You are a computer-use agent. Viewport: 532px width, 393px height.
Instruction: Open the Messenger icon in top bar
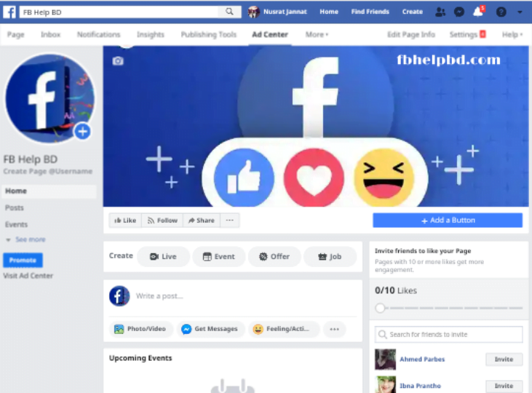click(459, 12)
